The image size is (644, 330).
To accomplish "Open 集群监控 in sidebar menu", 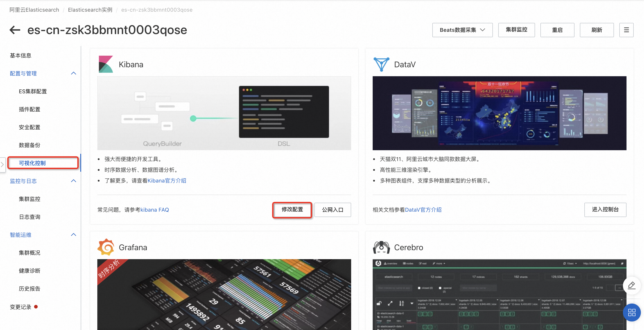I will tap(30, 199).
